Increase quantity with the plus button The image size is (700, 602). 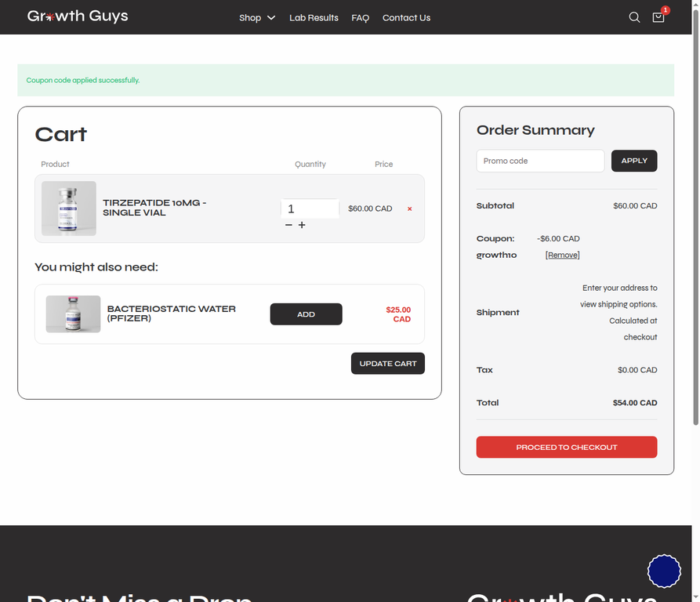click(x=302, y=225)
